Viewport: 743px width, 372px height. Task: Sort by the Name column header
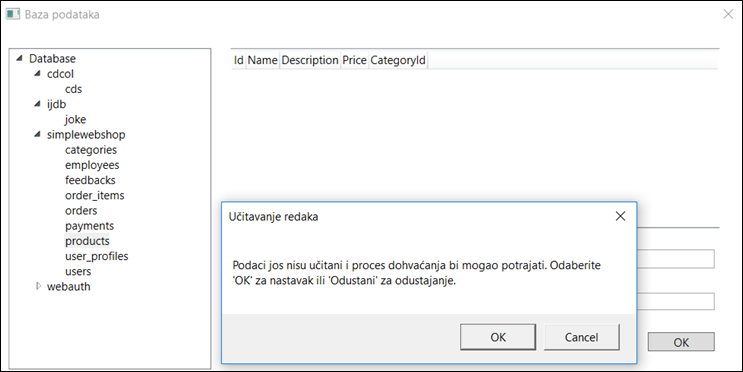coord(263,60)
